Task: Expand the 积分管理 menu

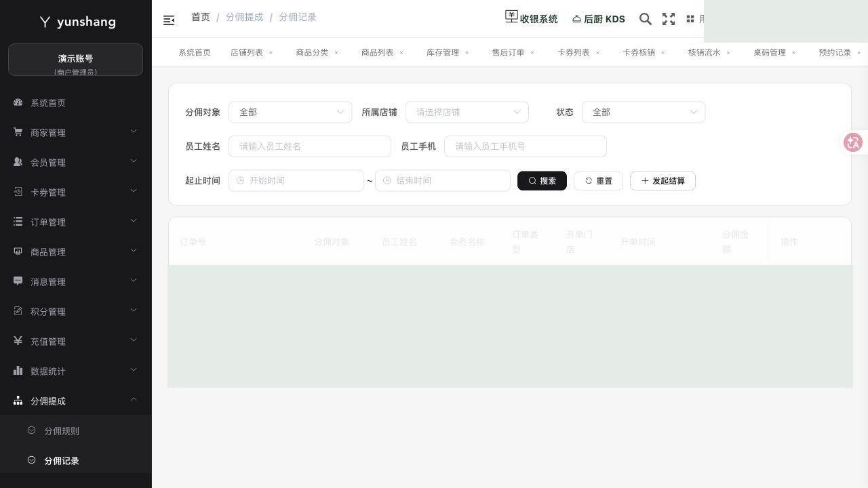Action: 75,311
